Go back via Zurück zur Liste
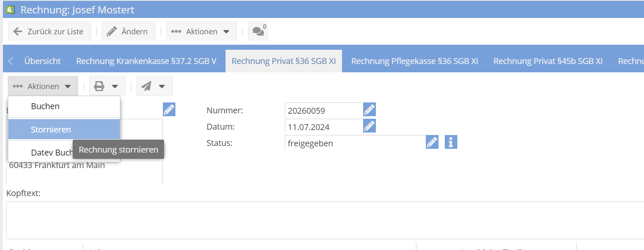Screen dimensions: 644x250 click(x=49, y=31)
